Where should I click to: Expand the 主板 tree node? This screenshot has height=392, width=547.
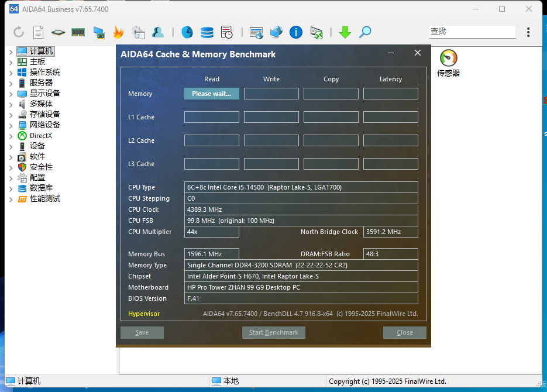[11, 63]
